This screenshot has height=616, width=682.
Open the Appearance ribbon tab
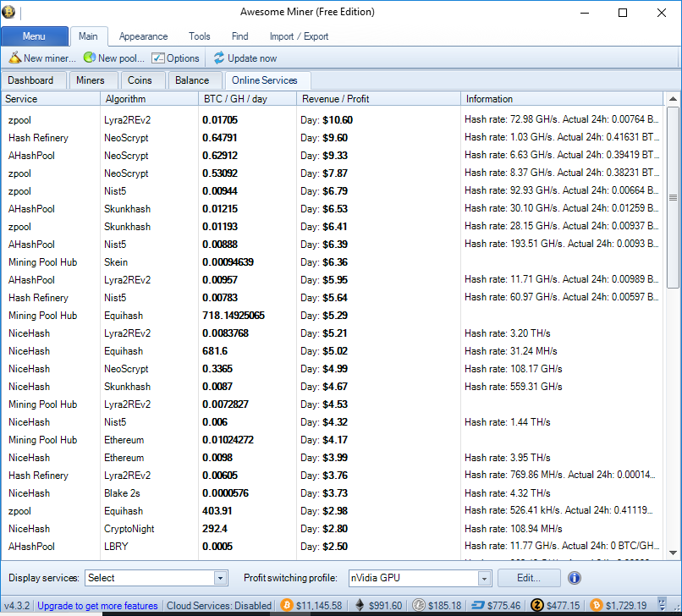144,36
